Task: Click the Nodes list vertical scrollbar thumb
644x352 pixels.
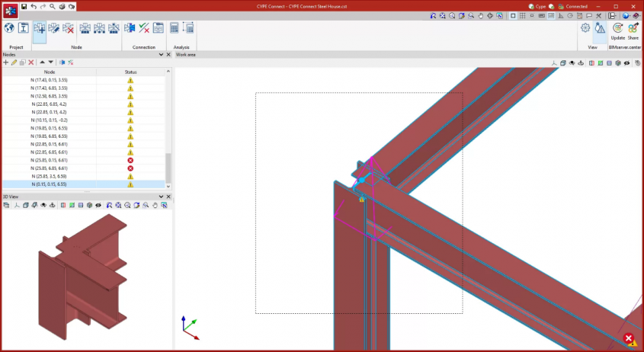Action: (x=168, y=168)
